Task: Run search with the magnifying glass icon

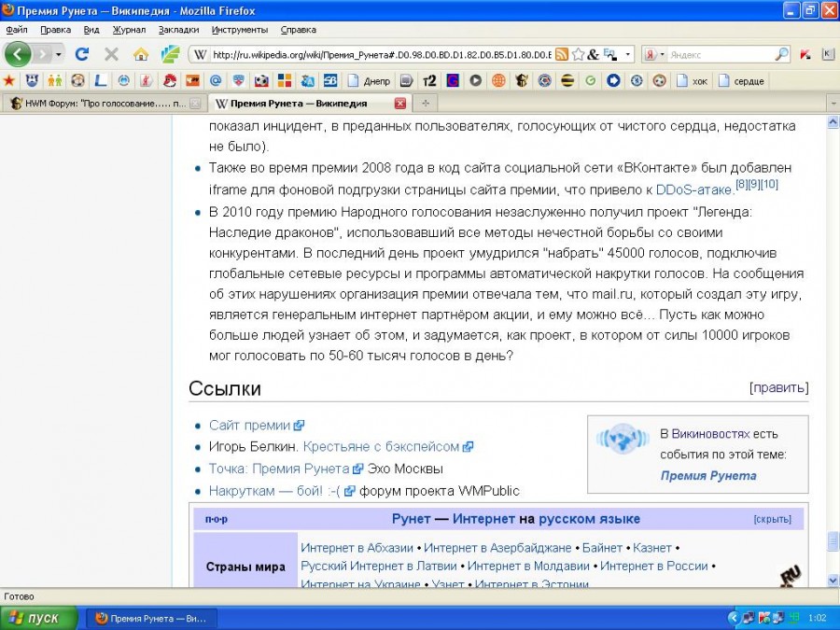Action: coord(782,54)
